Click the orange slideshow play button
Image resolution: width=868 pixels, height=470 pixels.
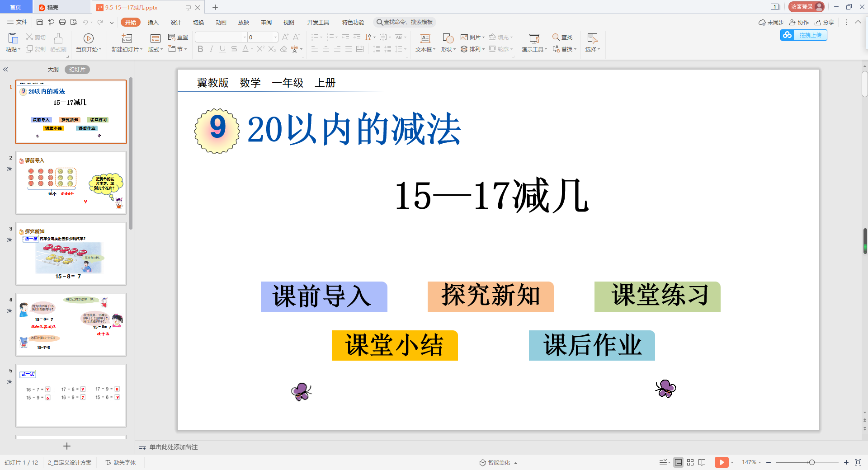722,462
